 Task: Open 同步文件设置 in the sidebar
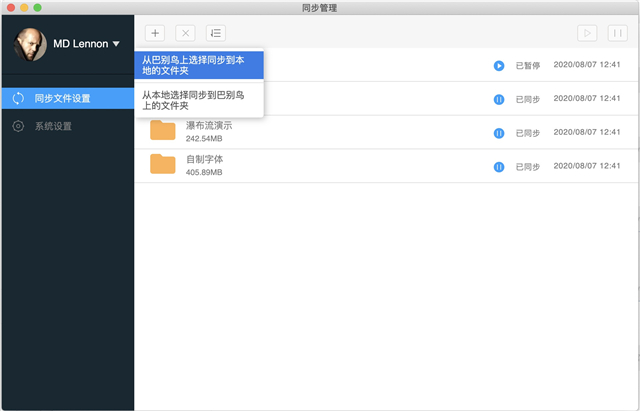point(62,98)
